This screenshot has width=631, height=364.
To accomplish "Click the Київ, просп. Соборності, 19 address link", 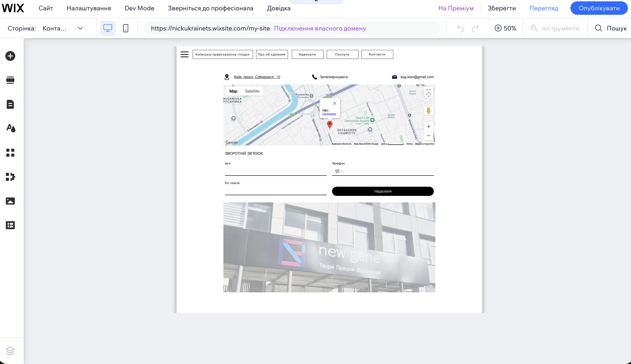I will point(257,77).
